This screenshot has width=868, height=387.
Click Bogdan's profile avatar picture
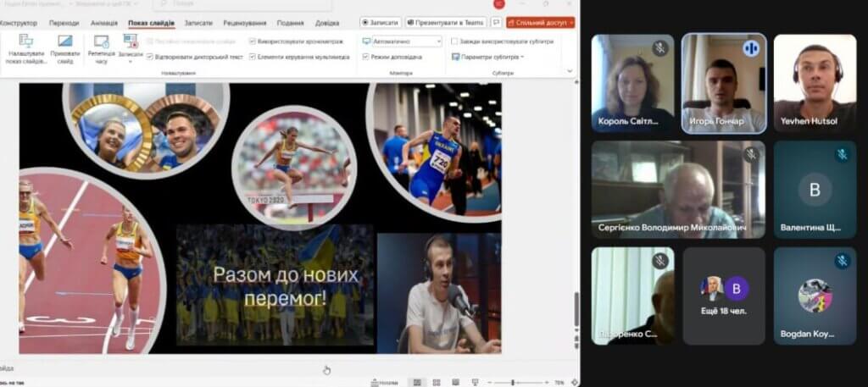[x=815, y=296]
